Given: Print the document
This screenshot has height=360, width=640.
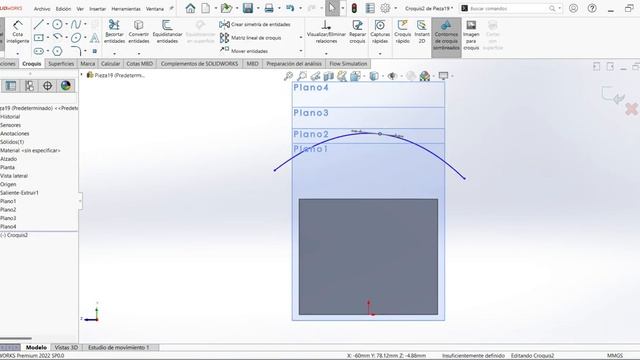Looking at the screenshot, I should click(x=269, y=8).
